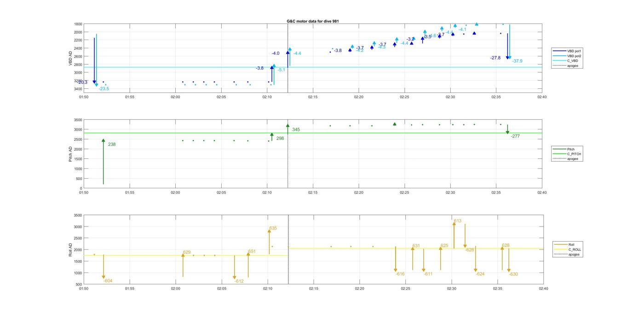The image size is (644, 319).
Task: Click the 613 roll move label
Action: click(458, 221)
